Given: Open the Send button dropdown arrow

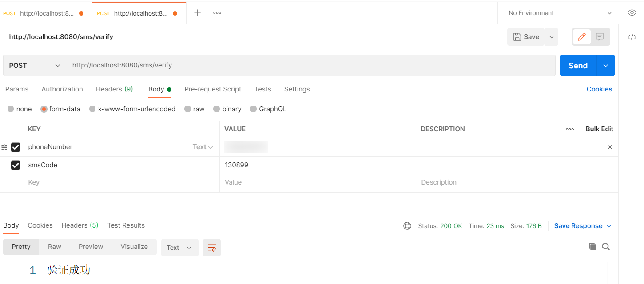Looking at the screenshot, I should (605, 65).
